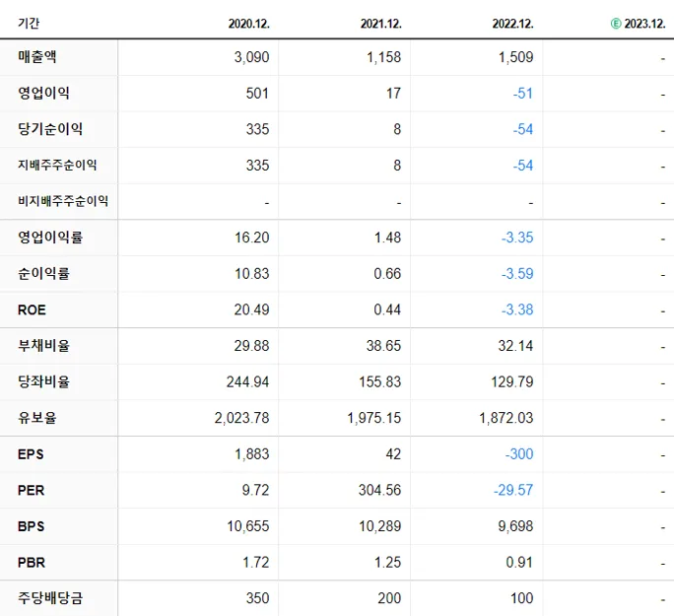Screen dimensions: 674x616
Task: Select the 부채비율 value 38.65
Action: pyautogui.click(x=383, y=346)
